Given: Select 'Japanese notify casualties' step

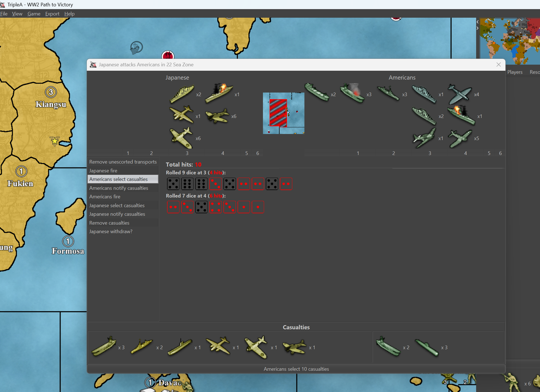Looking at the screenshot, I should pos(123,214).
